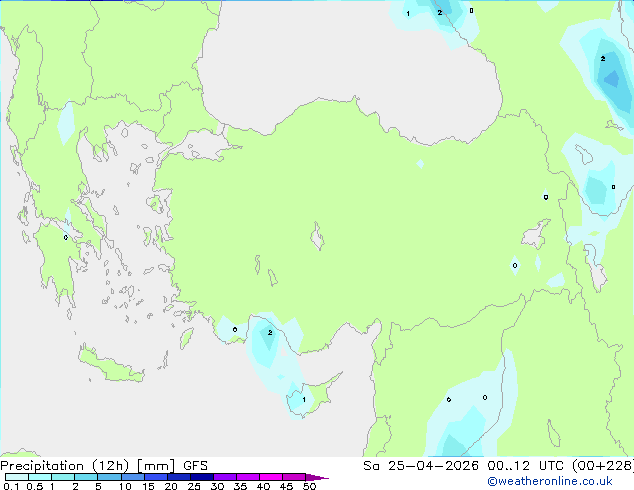Click the '0' value label over Greece
This screenshot has width=634, height=490.
tap(66, 237)
